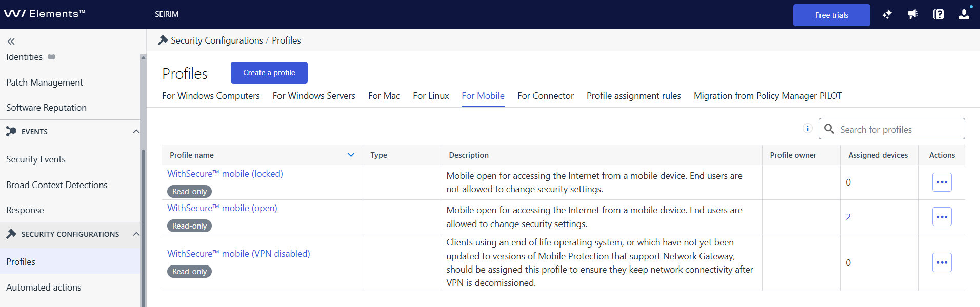This screenshot has width=980, height=307.
Task: Click the Read-only badge under mobile (VPN disabled)
Action: coord(189,271)
